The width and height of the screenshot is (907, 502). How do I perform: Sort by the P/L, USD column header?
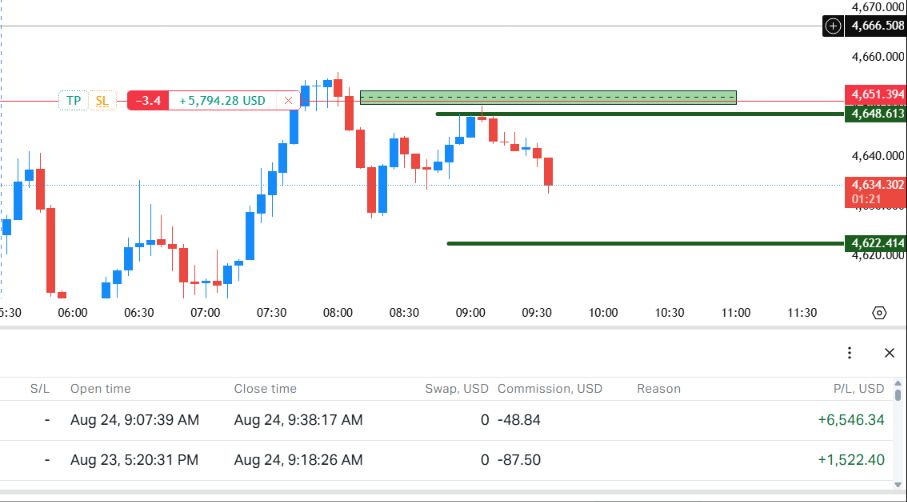click(x=858, y=389)
